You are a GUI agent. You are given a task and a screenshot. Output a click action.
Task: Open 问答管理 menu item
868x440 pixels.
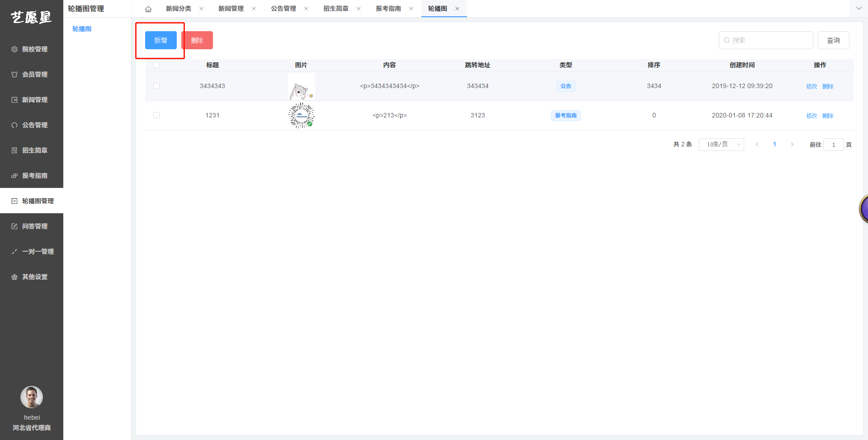32,226
